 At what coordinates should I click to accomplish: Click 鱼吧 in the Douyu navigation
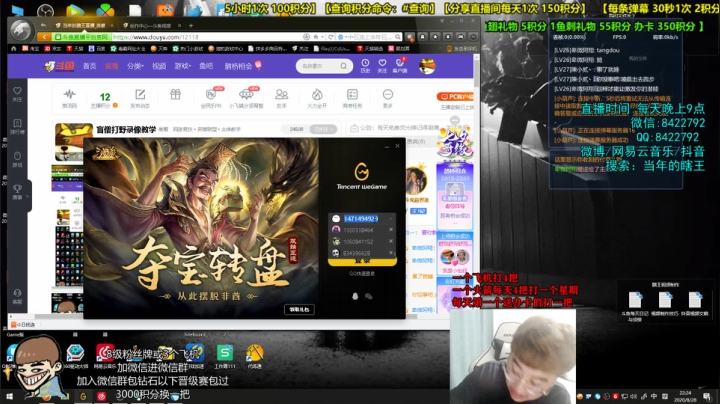click(206, 66)
